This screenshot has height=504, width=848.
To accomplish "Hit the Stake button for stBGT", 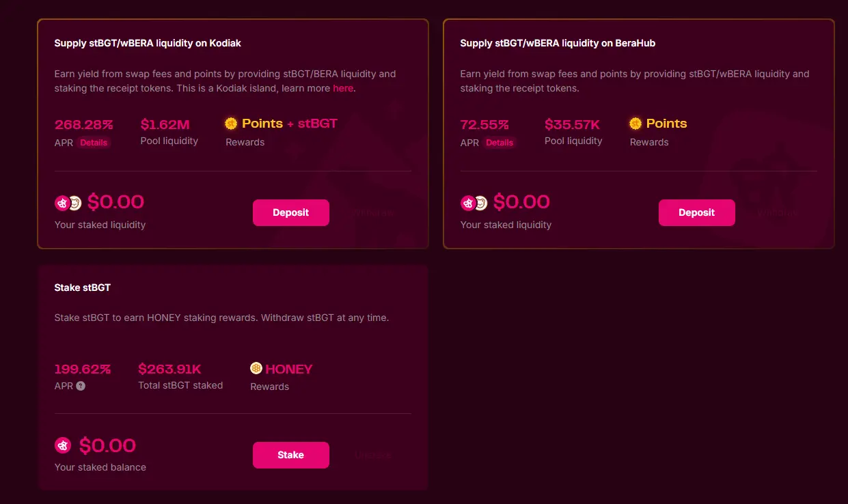I will [290, 455].
